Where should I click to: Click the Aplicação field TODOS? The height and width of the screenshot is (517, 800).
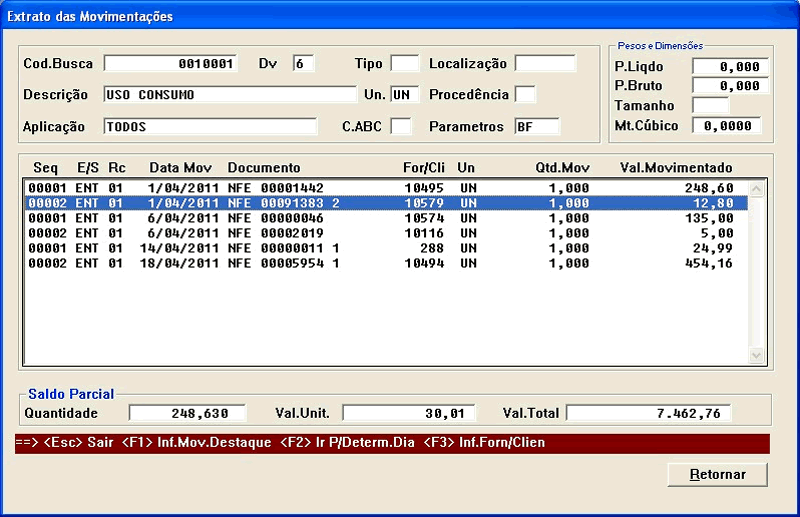click(210, 127)
